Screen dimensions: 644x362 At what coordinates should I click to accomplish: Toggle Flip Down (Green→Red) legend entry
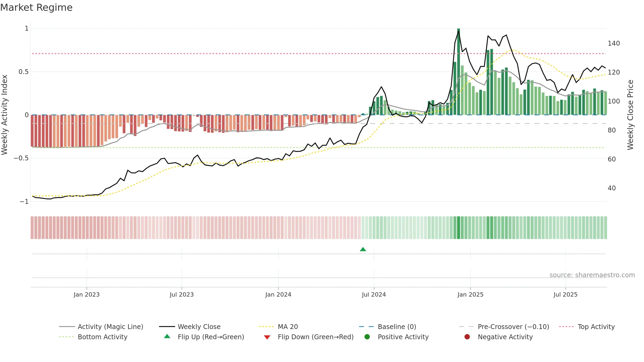pyautogui.click(x=309, y=337)
